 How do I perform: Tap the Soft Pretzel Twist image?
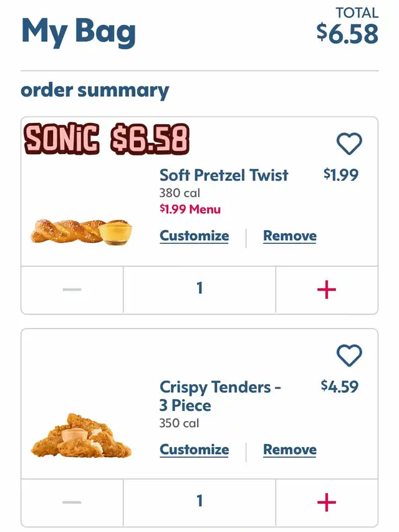(x=81, y=231)
